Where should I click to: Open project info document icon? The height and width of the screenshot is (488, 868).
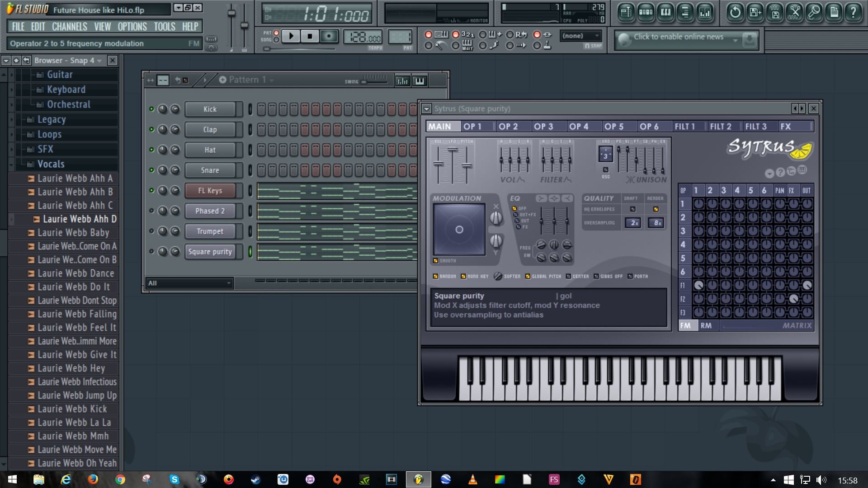point(834,12)
